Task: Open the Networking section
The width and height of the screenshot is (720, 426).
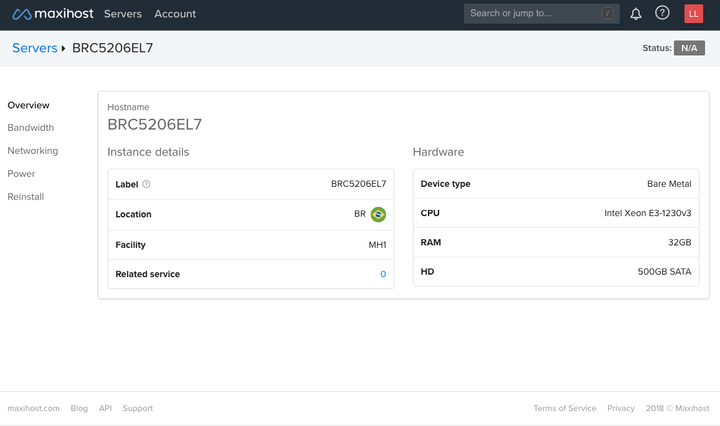Action: (x=33, y=151)
